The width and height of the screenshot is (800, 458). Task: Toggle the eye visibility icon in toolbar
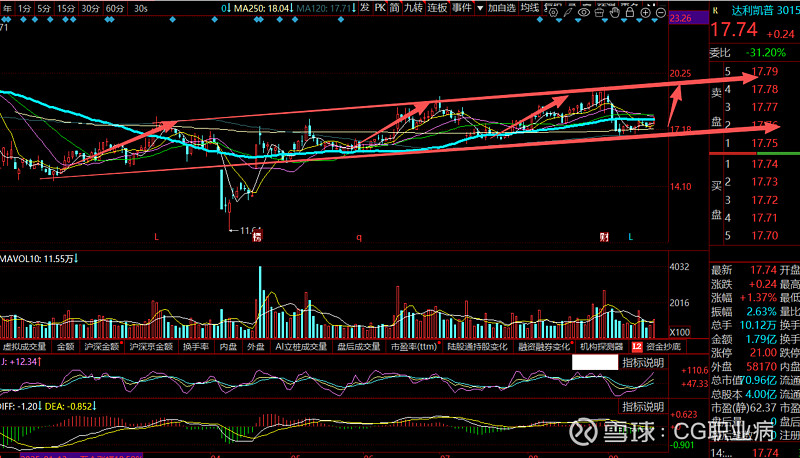pos(584,12)
